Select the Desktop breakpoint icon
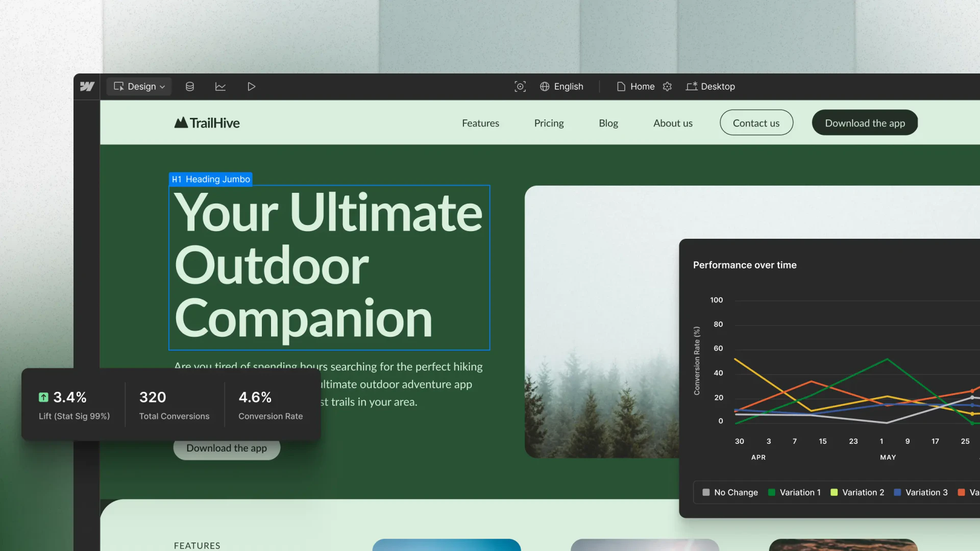The image size is (980, 551). pyautogui.click(x=692, y=86)
